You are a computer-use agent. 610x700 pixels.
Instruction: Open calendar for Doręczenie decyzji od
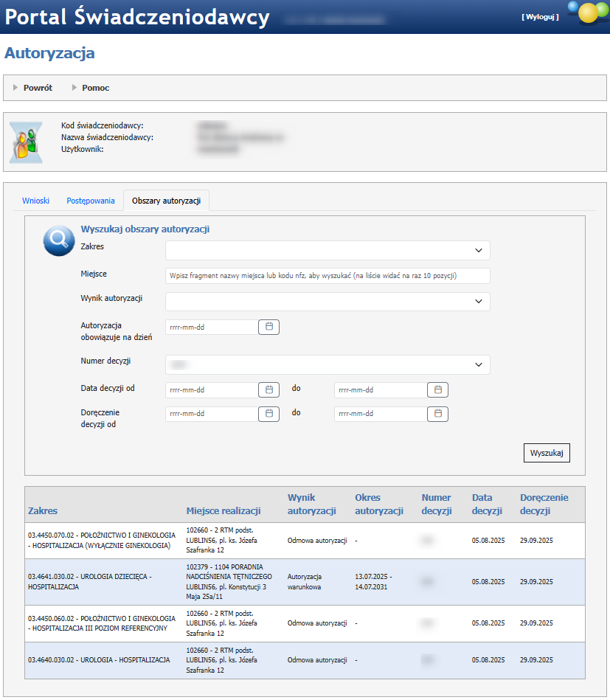coord(268,414)
